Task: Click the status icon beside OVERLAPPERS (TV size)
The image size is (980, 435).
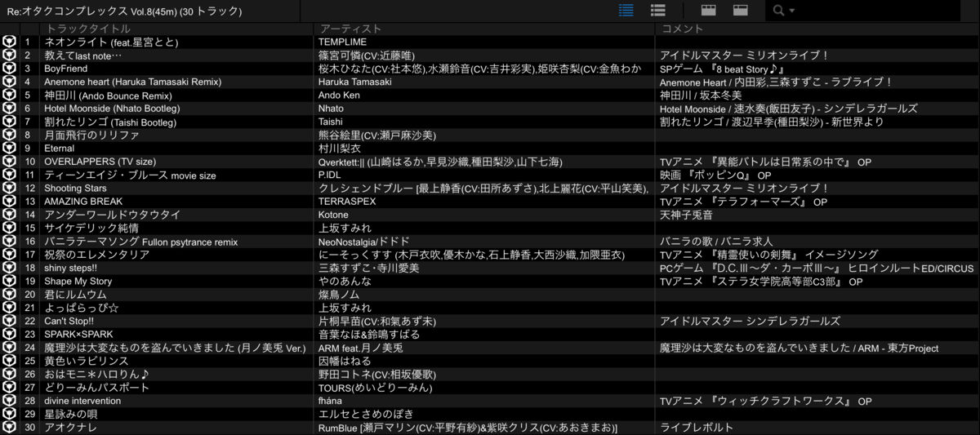Action: click(x=9, y=162)
